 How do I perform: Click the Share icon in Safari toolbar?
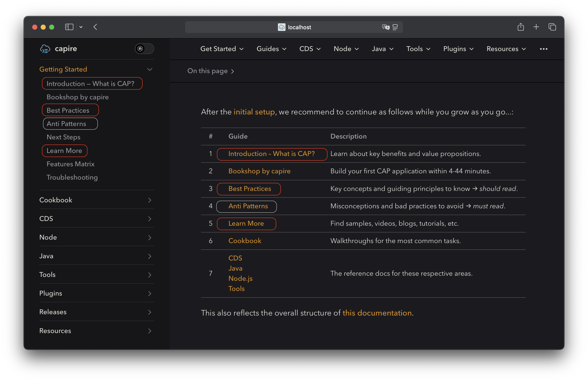[521, 27]
